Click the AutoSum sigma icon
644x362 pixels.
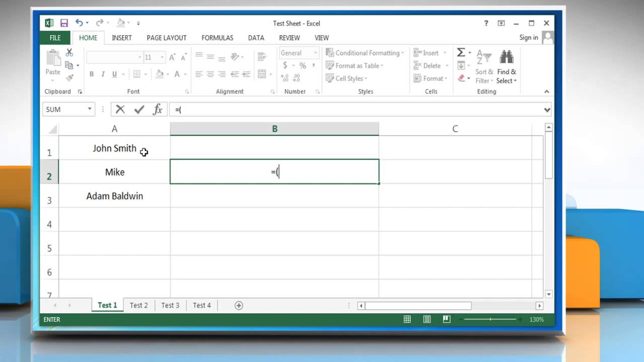(460, 53)
